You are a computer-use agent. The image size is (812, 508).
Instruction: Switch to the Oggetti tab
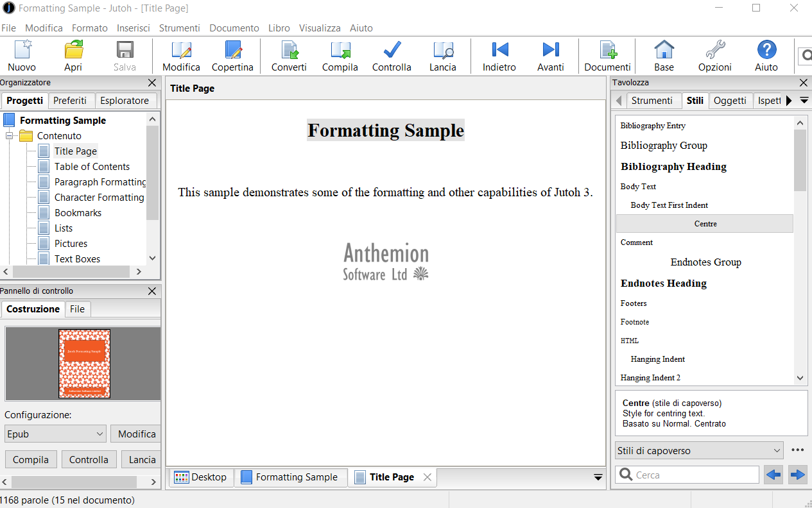[x=730, y=101]
